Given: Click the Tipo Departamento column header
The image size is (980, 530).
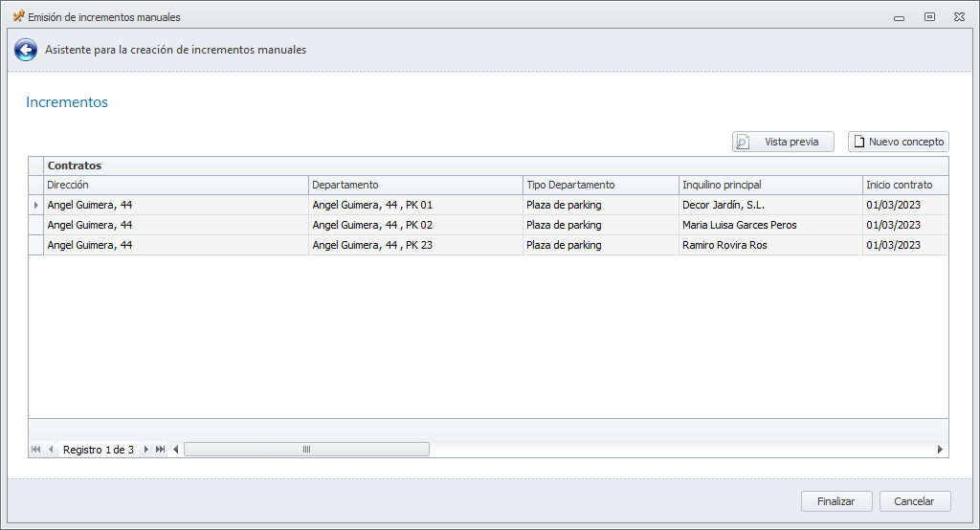Looking at the screenshot, I should pyautogui.click(x=600, y=185).
